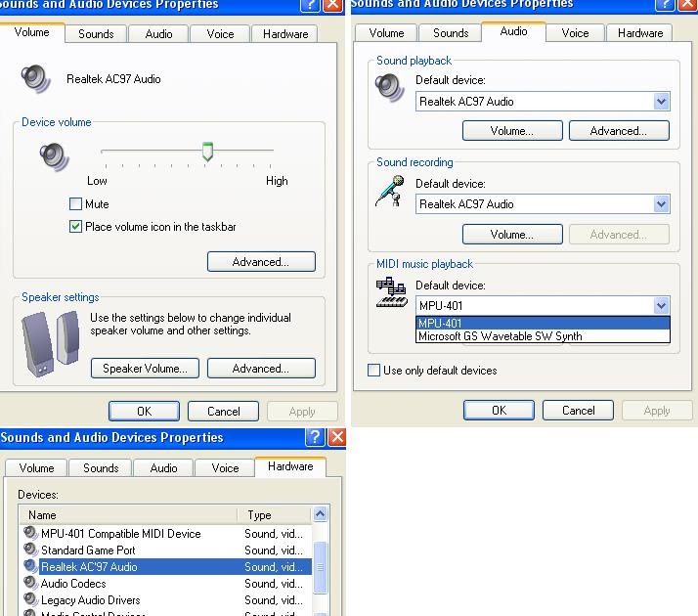Click the icon next to Legacy Audio Drivers

tap(30, 599)
